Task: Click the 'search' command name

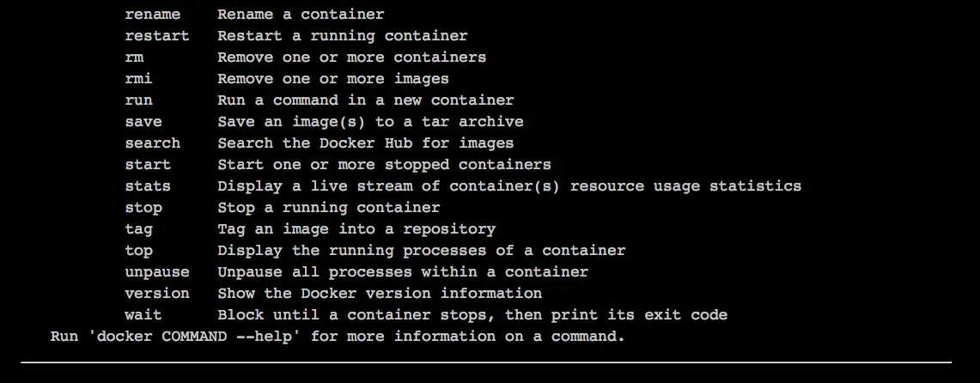Action: click(x=153, y=143)
